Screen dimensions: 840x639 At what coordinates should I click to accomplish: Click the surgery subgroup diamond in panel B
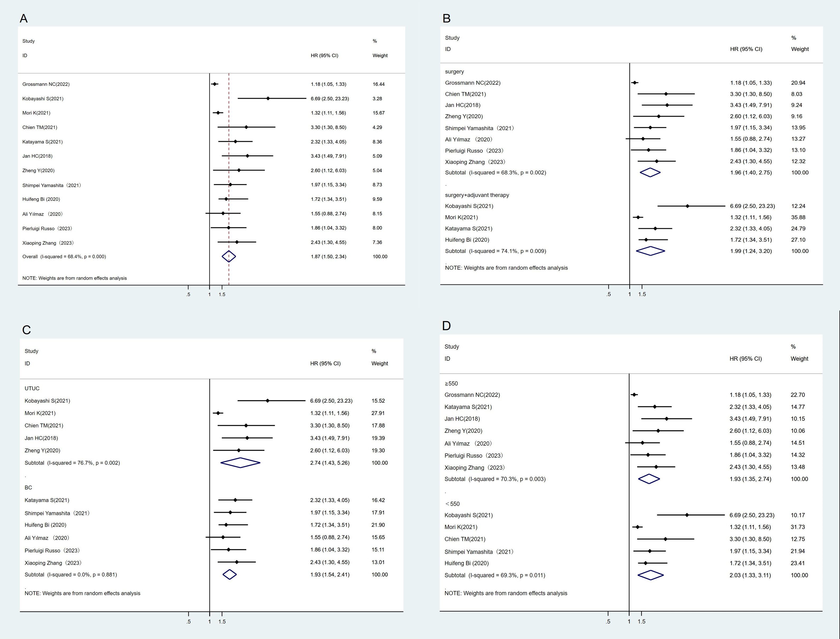pyautogui.click(x=650, y=172)
